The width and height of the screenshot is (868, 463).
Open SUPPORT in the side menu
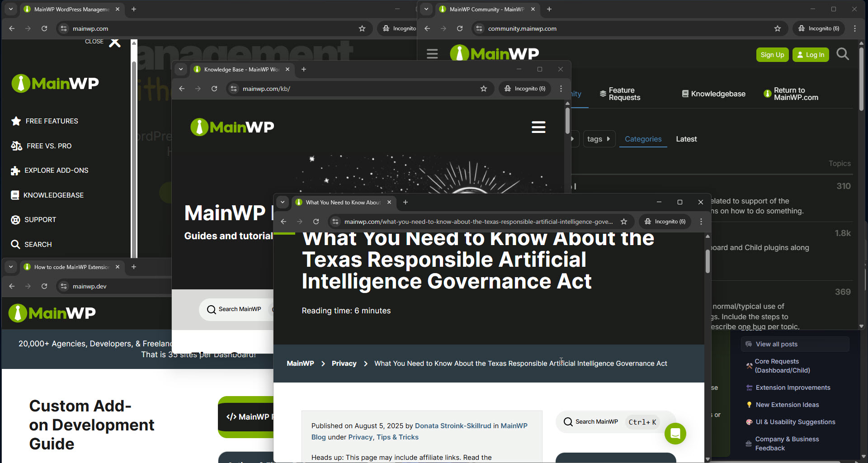point(40,220)
